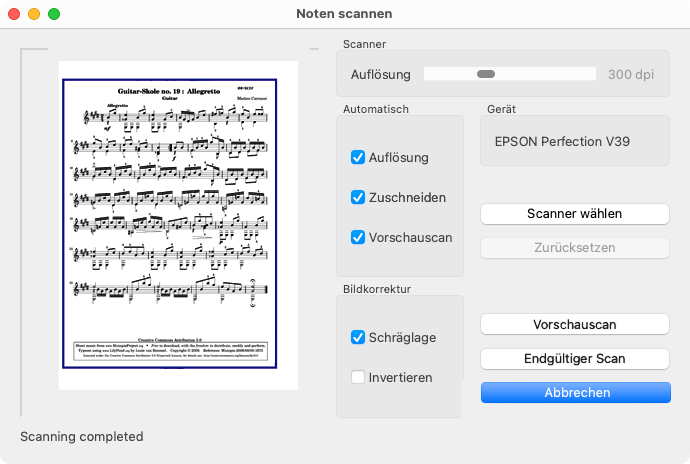The image size is (690, 464).
Task: Turn off the Schräglage correction checkbox
Action: coord(358,337)
